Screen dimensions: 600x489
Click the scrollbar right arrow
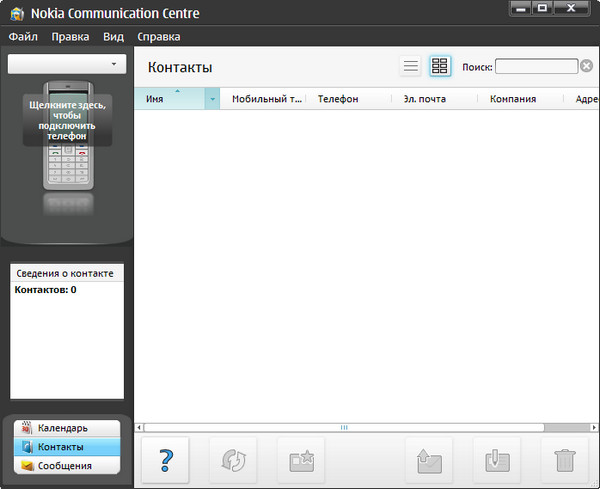(x=594, y=427)
